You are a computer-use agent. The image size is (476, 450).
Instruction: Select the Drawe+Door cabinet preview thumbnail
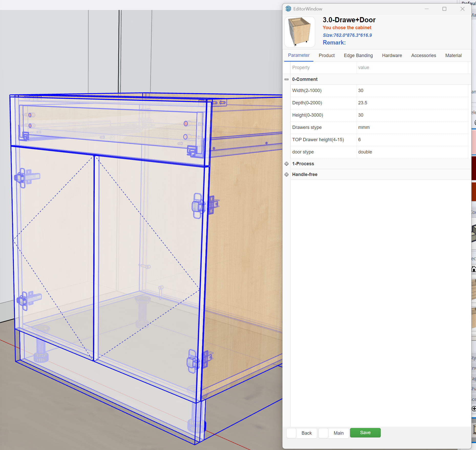point(300,31)
